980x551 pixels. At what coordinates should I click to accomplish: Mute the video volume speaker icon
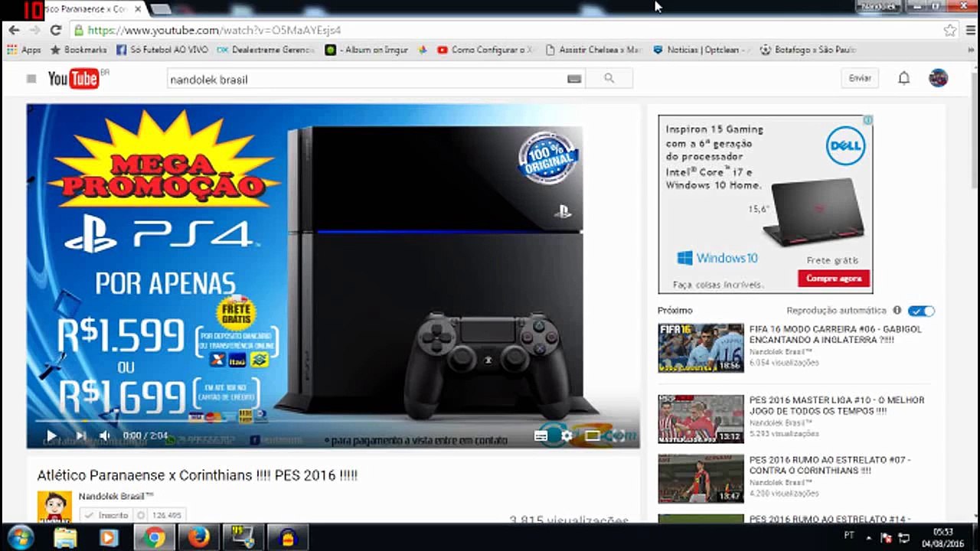click(x=105, y=435)
